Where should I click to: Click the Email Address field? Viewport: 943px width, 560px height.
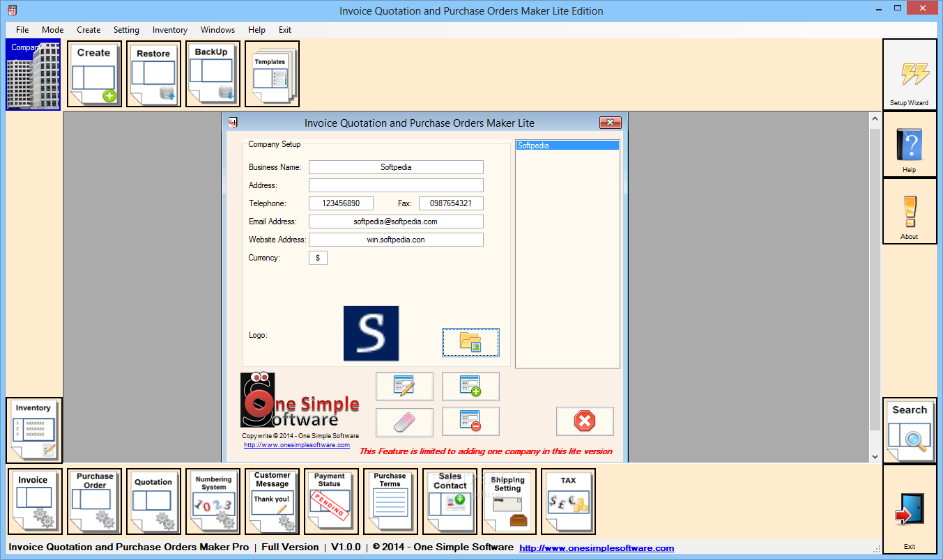click(396, 221)
